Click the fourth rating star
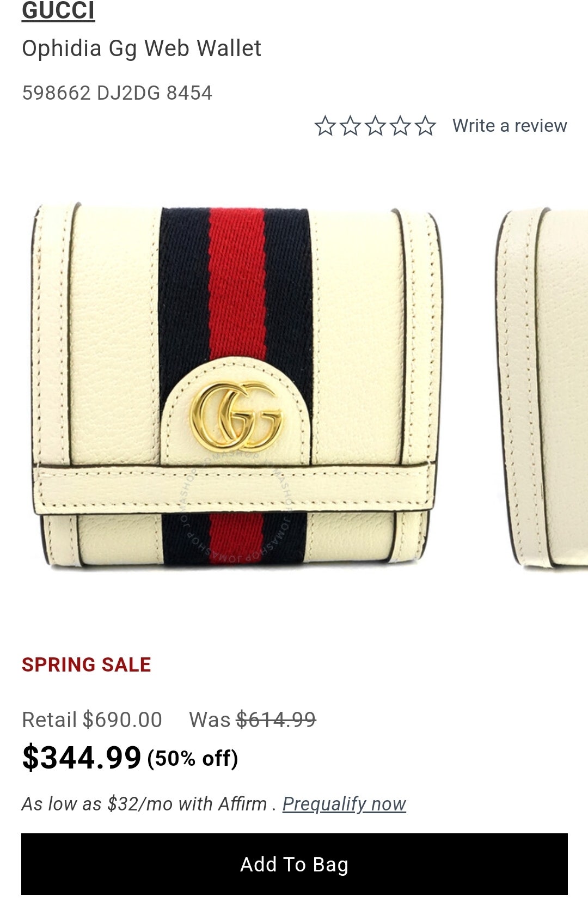The height and width of the screenshot is (915, 588). tap(400, 126)
